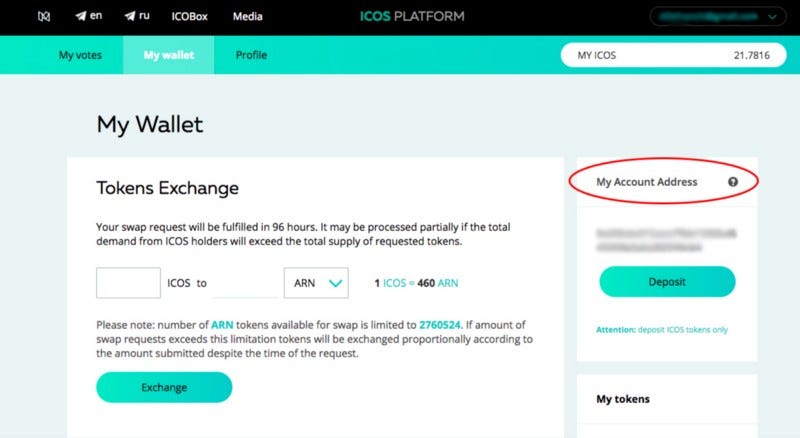Open the Telegram ru channel
Image resolution: width=800 pixels, height=438 pixels.
(x=137, y=16)
